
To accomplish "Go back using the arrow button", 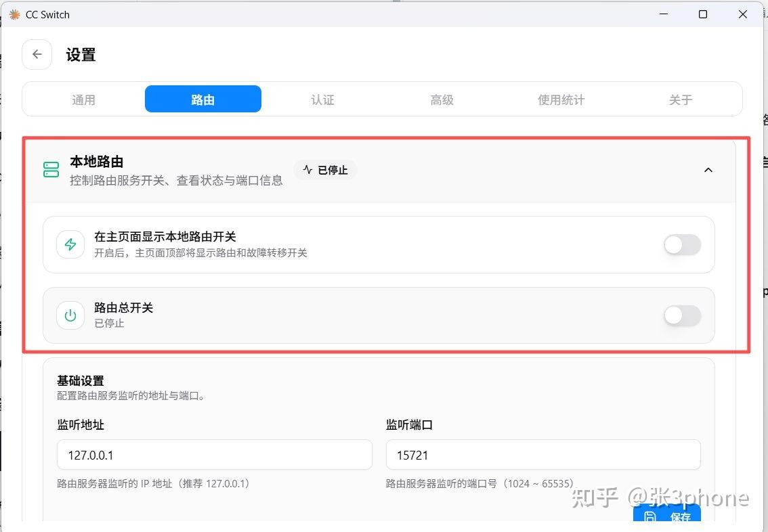I will coord(37,54).
